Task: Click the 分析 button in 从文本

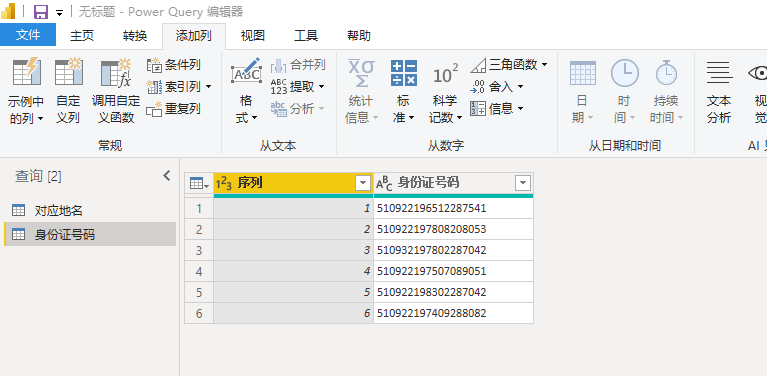Action: click(298, 109)
